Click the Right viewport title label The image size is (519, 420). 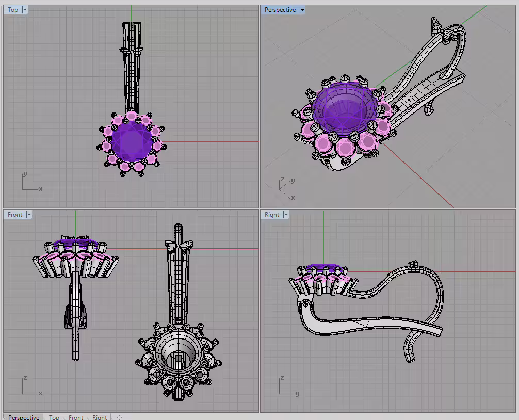click(x=272, y=215)
